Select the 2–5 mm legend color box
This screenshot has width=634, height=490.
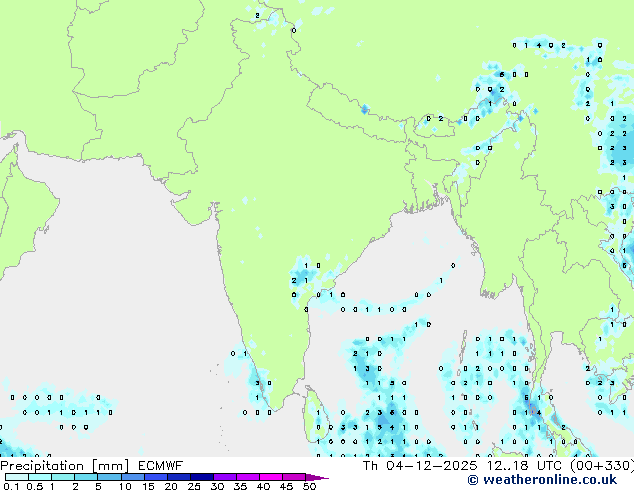[x=86, y=477]
